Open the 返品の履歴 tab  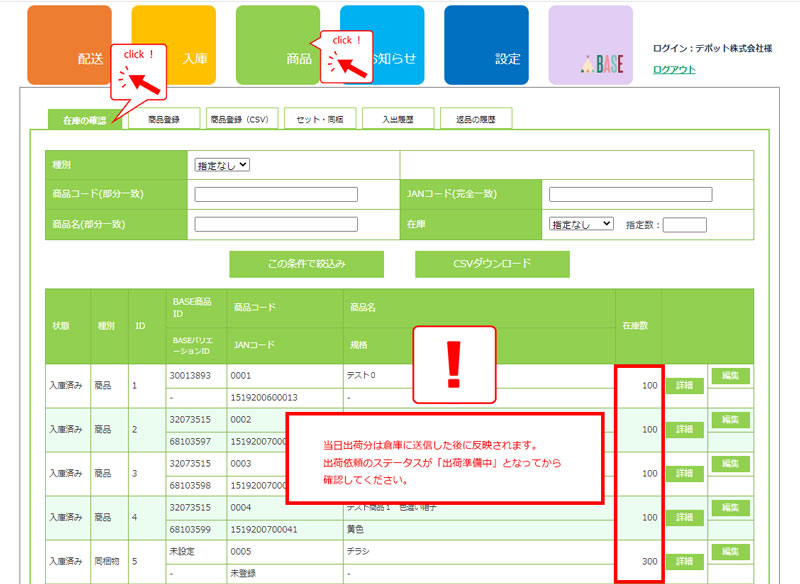[475, 119]
